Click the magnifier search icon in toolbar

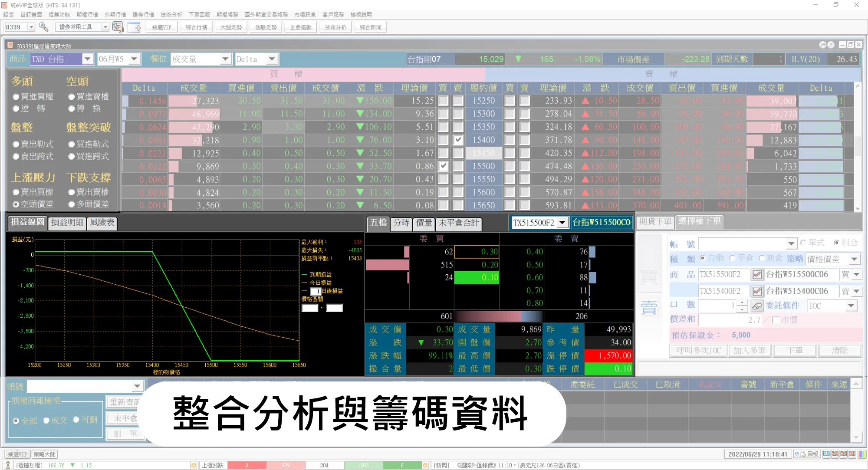[x=43, y=27]
